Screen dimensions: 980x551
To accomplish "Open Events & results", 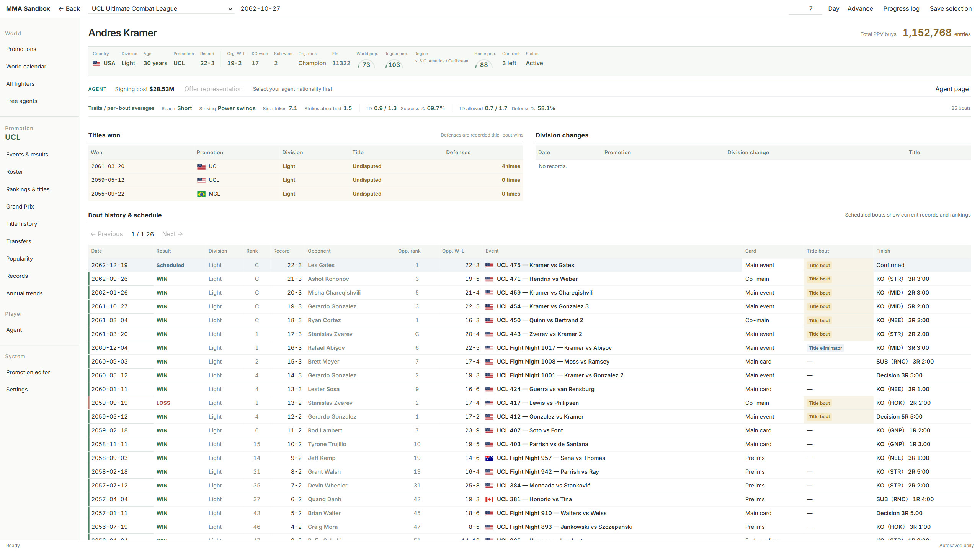I will (x=27, y=155).
